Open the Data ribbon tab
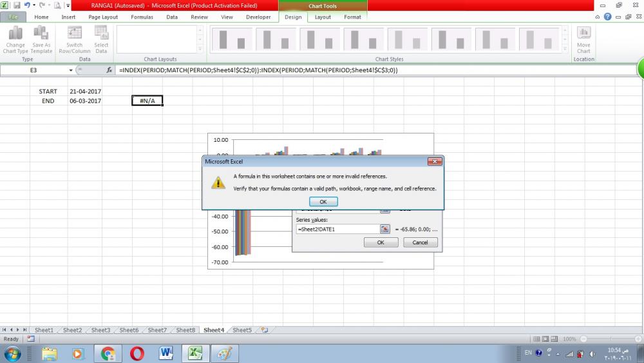This screenshot has width=644, height=363. click(172, 17)
